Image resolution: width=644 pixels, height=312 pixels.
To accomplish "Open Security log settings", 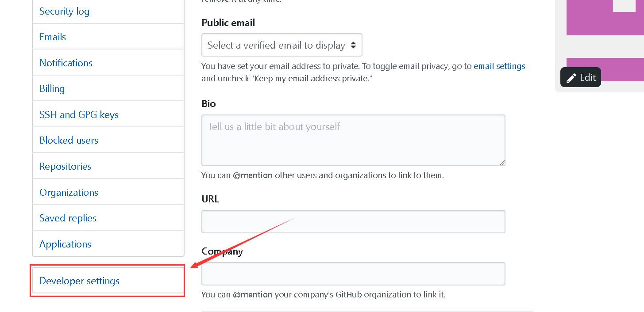I will pyautogui.click(x=108, y=11).
